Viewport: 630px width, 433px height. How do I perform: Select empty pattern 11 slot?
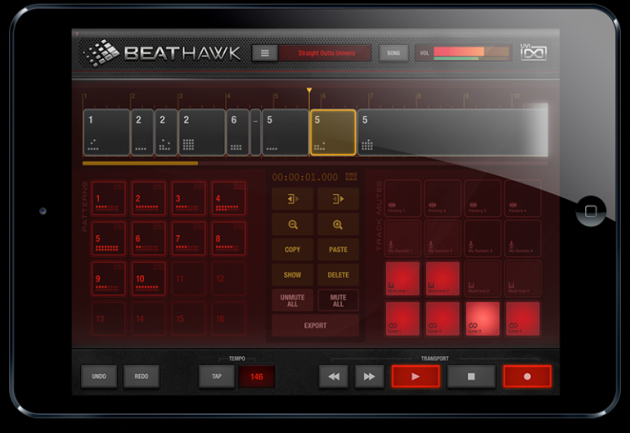[188, 279]
